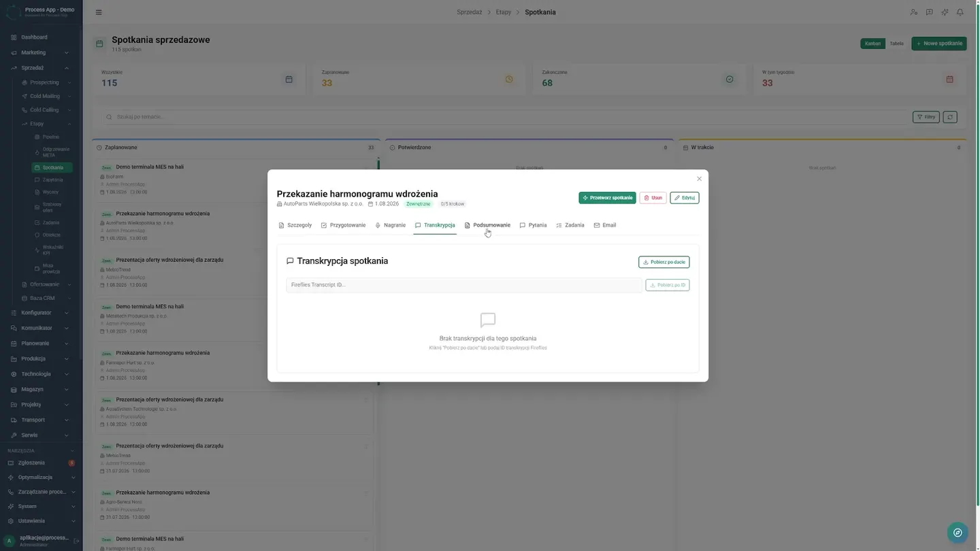Image resolution: width=980 pixels, height=551 pixels.
Task: Click the Fireflies Transcript ID input field
Action: click(464, 285)
